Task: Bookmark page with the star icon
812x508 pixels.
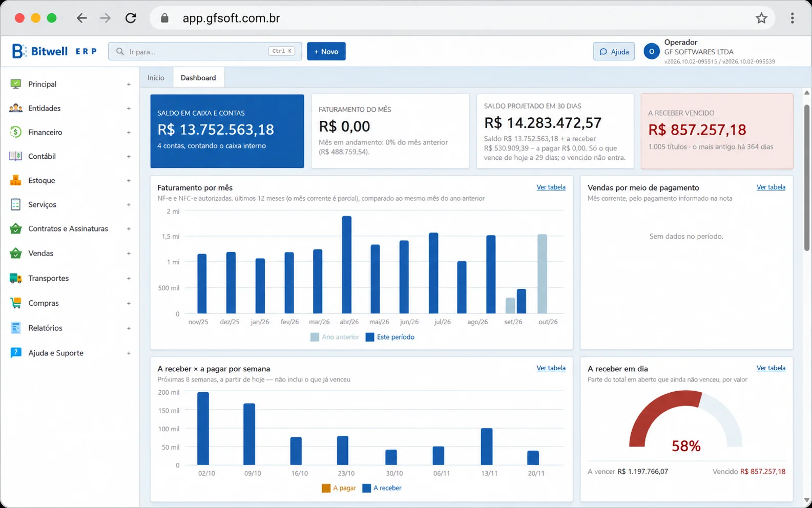Action: (761, 18)
